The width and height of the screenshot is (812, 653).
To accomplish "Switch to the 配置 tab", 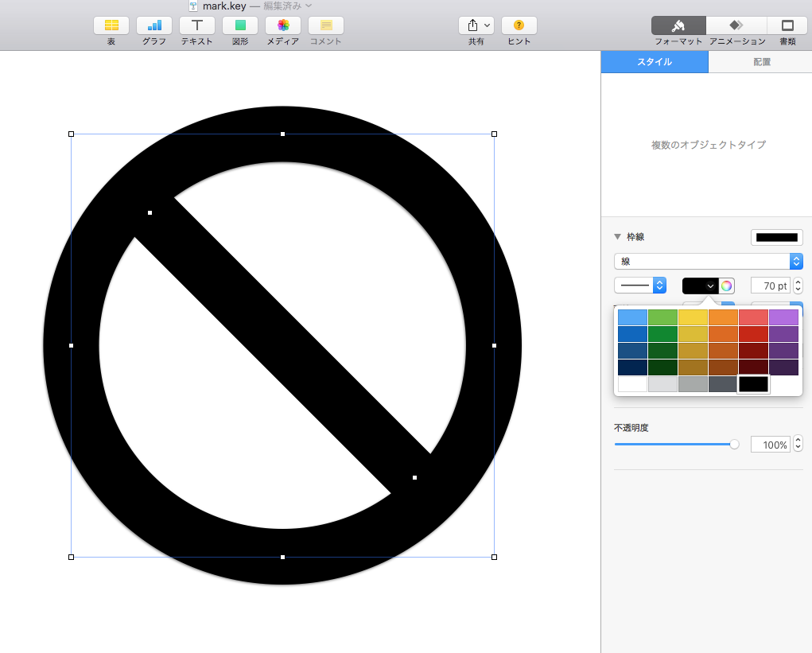I will tap(761, 62).
